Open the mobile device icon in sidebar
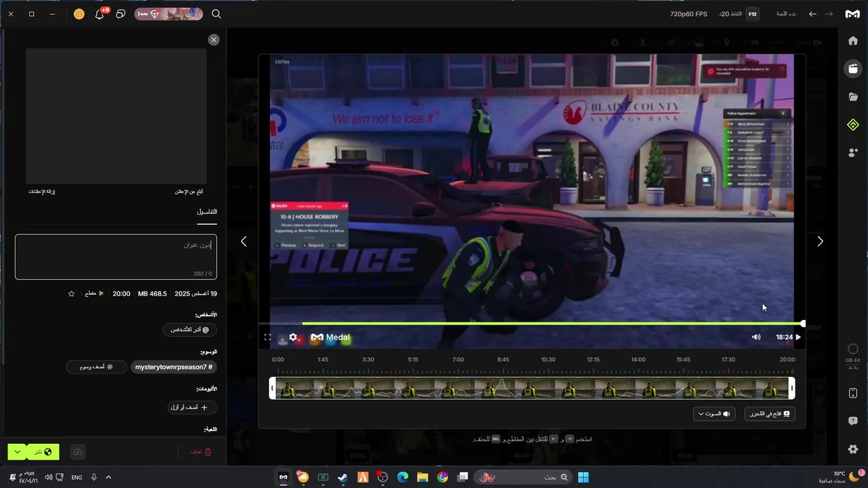868x488 pixels. [x=853, y=394]
